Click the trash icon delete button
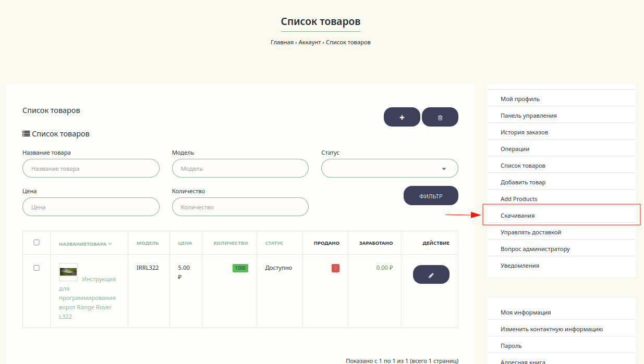This screenshot has height=364, width=644. tap(440, 117)
